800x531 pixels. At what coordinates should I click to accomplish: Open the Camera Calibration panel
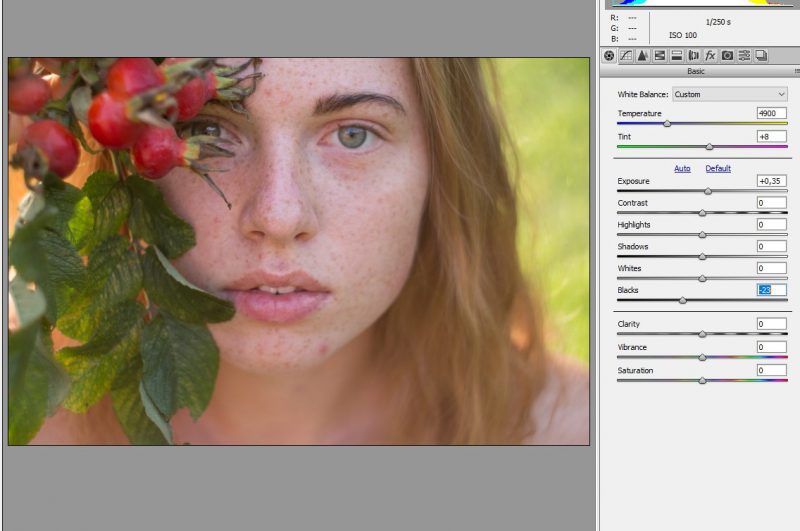pyautogui.click(x=727, y=56)
